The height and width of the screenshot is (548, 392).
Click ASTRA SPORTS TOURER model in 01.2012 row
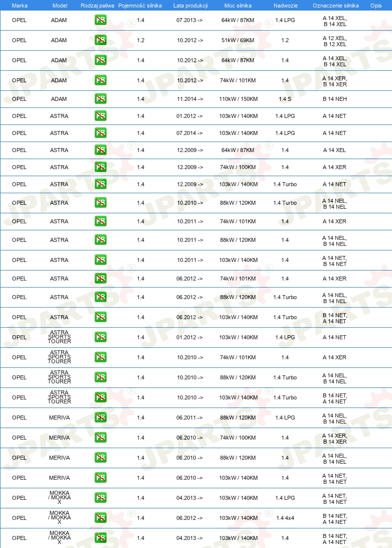(x=59, y=337)
